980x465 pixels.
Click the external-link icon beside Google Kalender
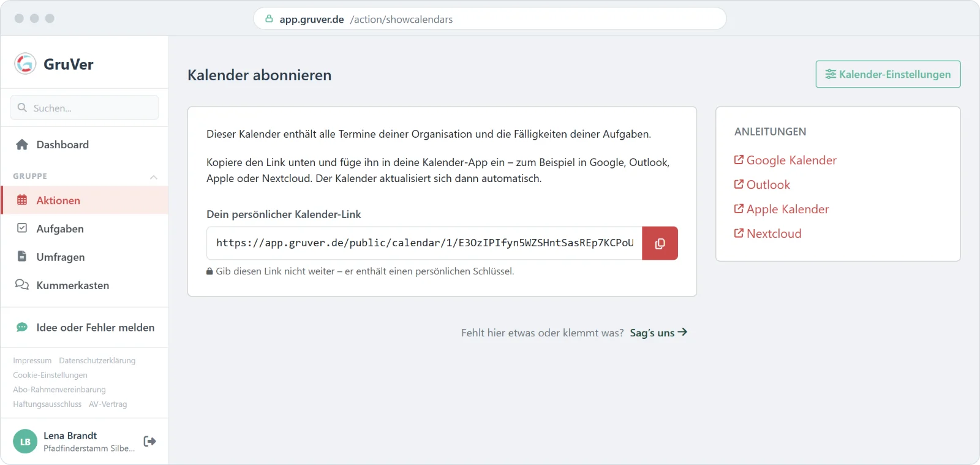[739, 160]
